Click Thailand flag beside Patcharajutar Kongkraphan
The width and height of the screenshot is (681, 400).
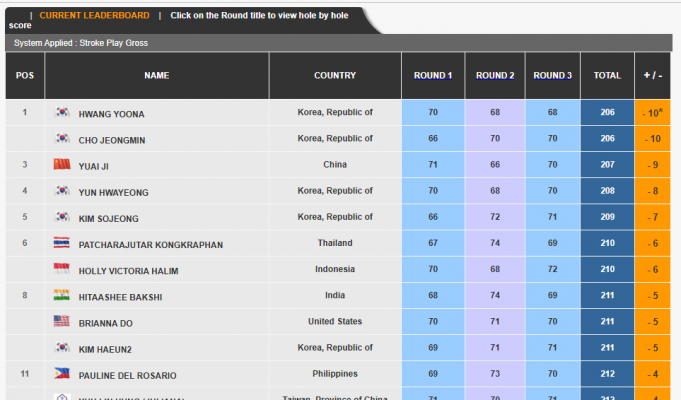tap(62, 243)
